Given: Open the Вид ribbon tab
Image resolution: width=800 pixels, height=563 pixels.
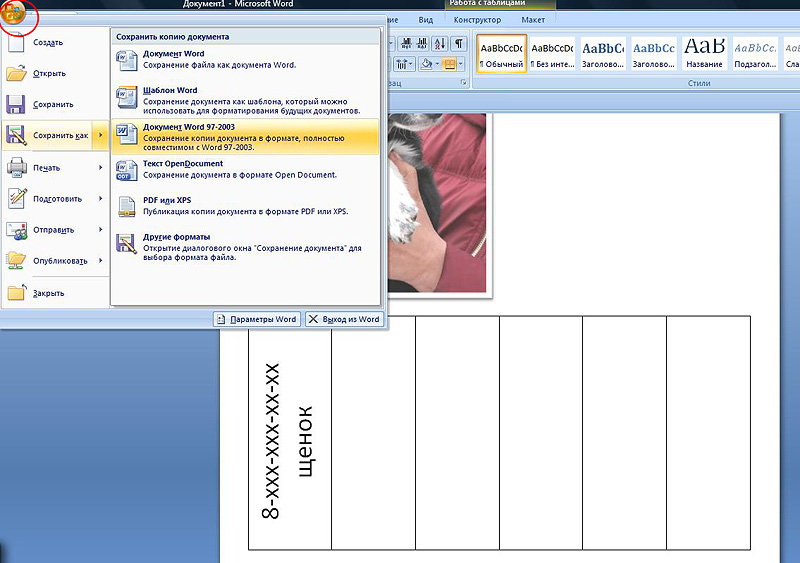Looking at the screenshot, I should [426, 20].
